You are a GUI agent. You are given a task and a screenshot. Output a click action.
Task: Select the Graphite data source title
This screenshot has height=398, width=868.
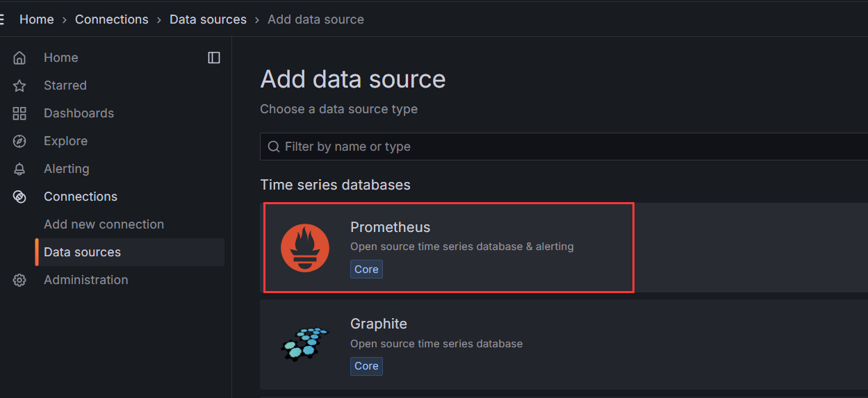[x=379, y=324]
